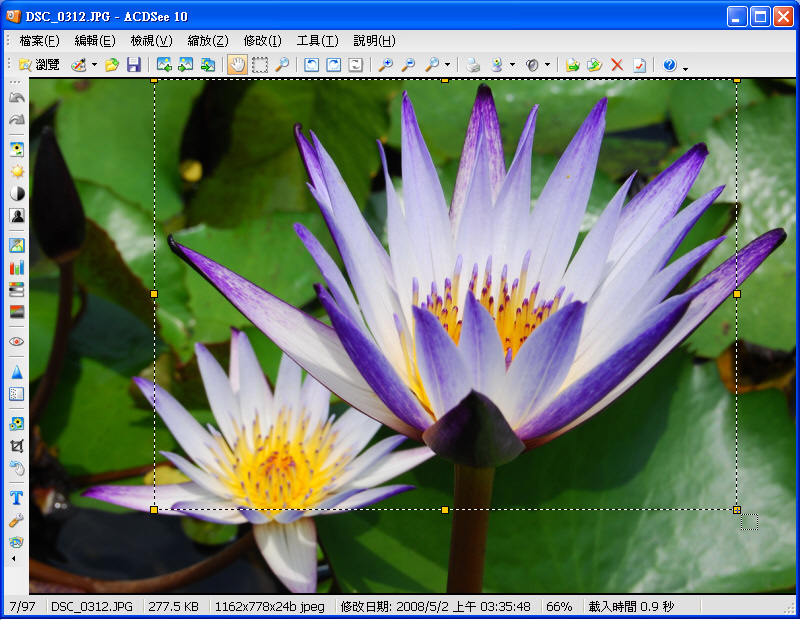Click the bottom-right selection corner handle
The image size is (800, 620).
pos(737,510)
